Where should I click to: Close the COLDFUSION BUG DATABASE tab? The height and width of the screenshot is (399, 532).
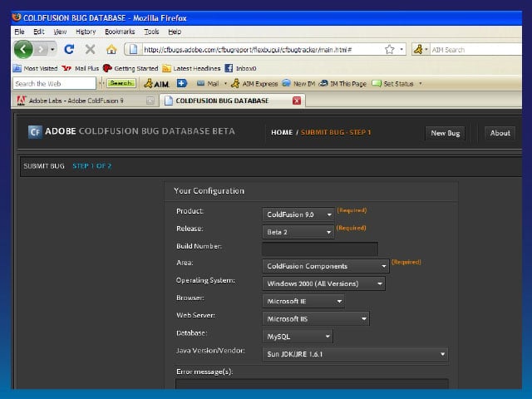tap(297, 101)
